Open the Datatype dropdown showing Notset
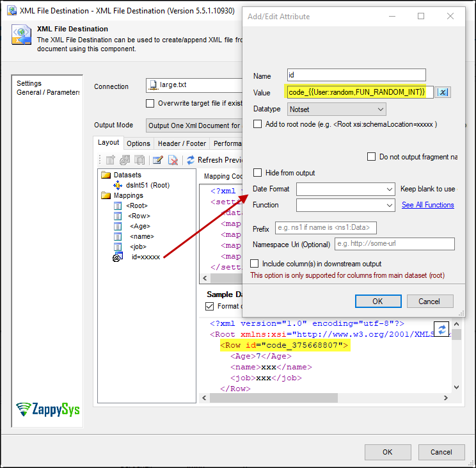 [x=337, y=109]
